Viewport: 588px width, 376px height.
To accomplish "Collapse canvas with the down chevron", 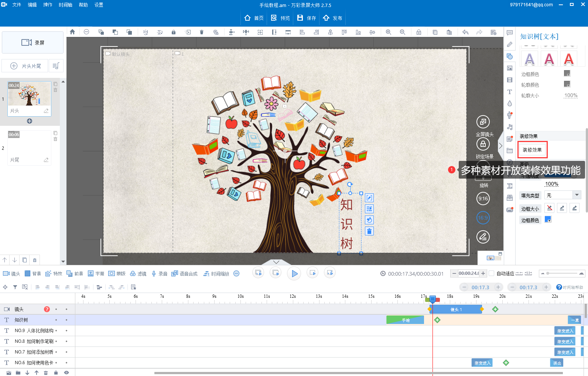I will pyautogui.click(x=276, y=262).
